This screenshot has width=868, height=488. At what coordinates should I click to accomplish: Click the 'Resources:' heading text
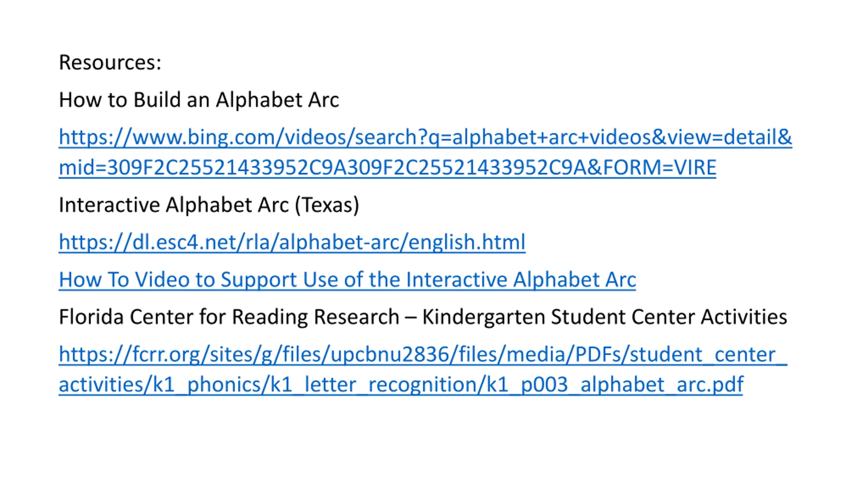tap(110, 62)
